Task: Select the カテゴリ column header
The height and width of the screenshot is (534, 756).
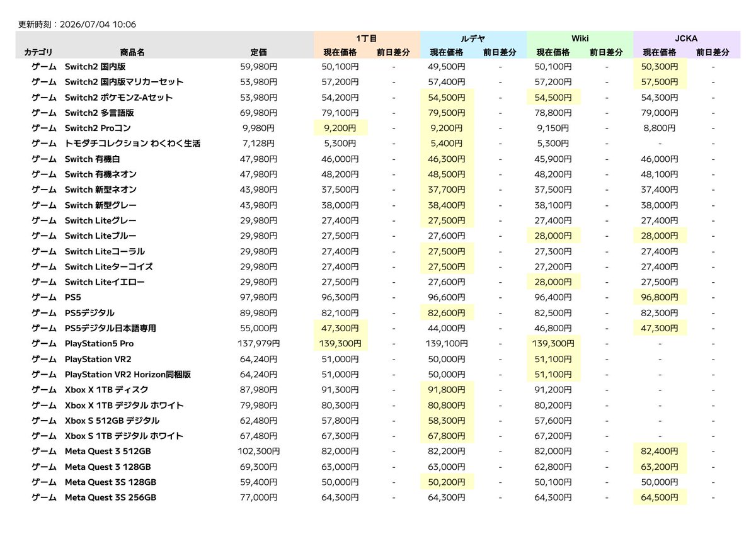Action: coord(38,52)
